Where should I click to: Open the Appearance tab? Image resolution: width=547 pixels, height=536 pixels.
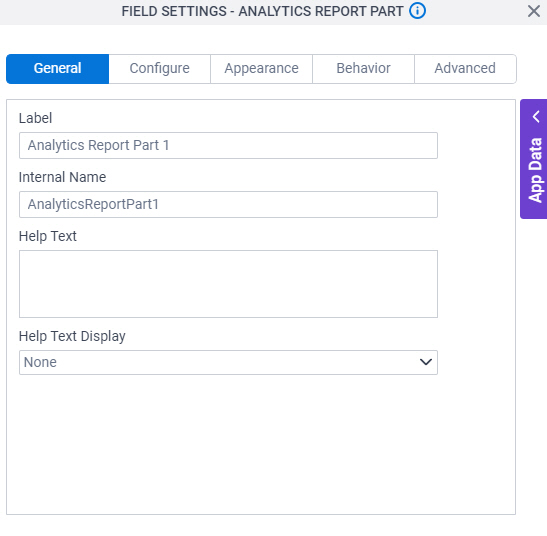tap(261, 69)
